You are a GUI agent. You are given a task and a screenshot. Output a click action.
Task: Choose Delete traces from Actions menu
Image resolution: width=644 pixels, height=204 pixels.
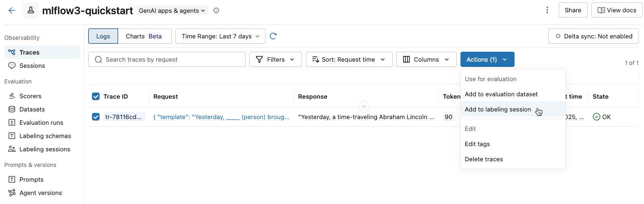(x=484, y=159)
